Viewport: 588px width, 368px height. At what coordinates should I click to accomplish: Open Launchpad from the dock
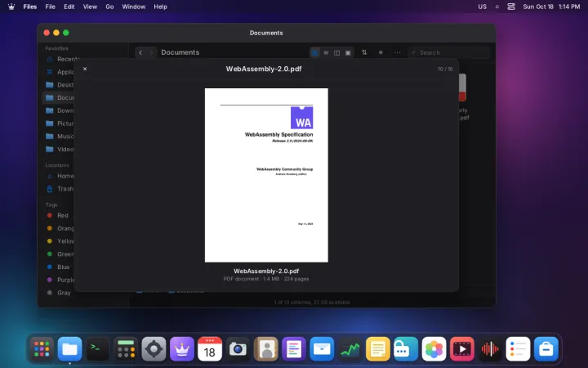[42, 349]
